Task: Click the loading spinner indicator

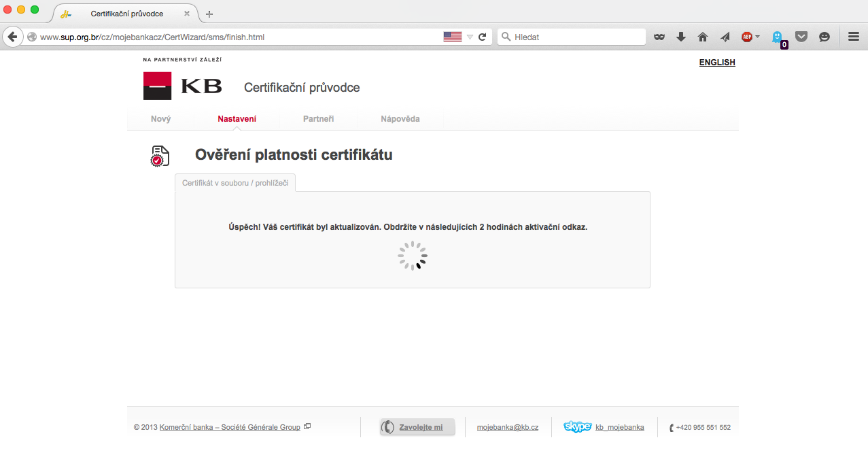Action: [x=413, y=256]
